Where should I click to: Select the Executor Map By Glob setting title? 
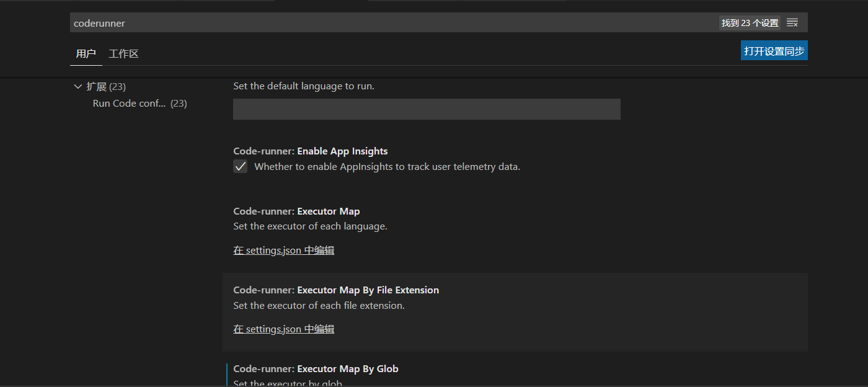pyautogui.click(x=316, y=368)
